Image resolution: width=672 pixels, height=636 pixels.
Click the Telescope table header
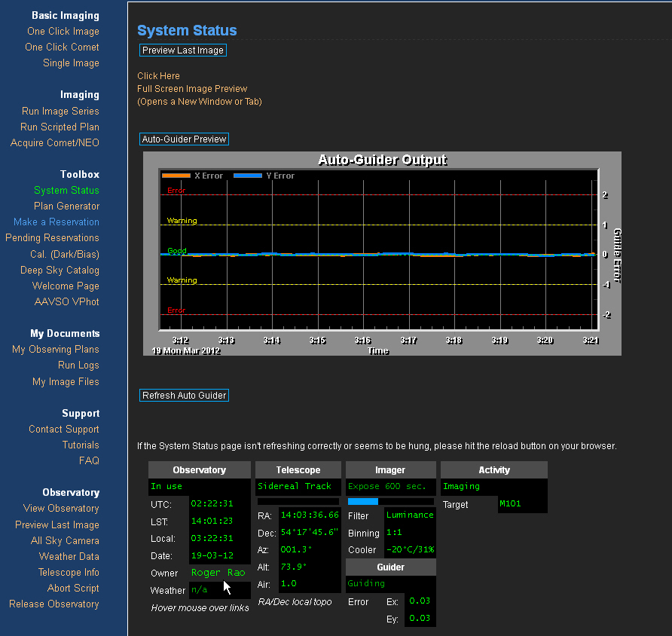coord(298,469)
